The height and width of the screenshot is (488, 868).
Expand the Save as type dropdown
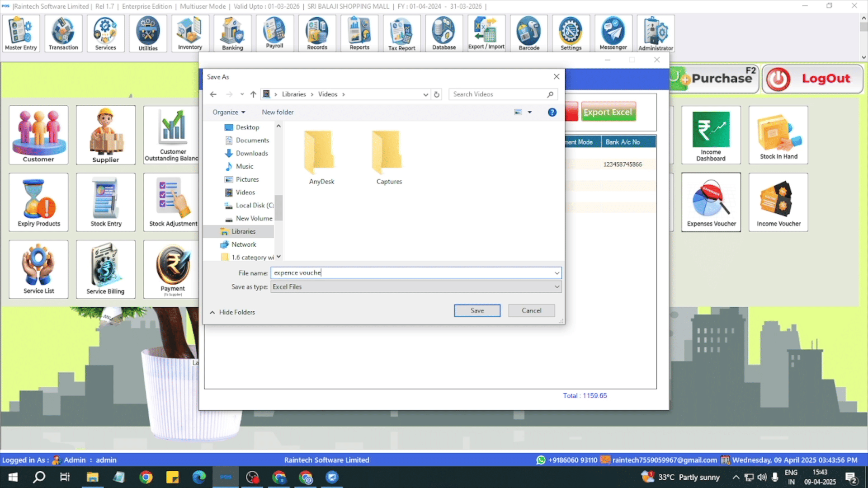[x=557, y=286]
